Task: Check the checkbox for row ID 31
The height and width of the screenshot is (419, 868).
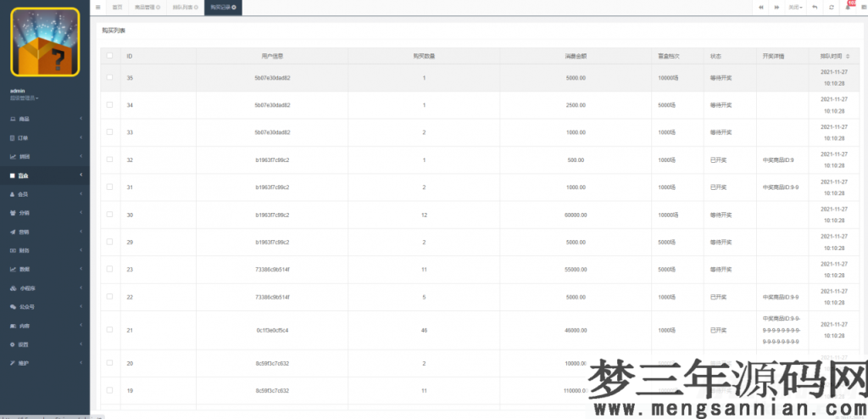Action: pos(109,187)
